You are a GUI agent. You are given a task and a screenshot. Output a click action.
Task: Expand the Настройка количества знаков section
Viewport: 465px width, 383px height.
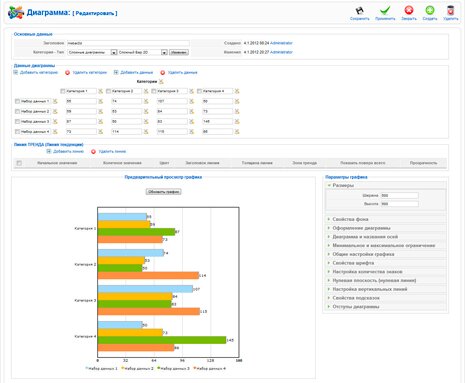(x=385, y=272)
